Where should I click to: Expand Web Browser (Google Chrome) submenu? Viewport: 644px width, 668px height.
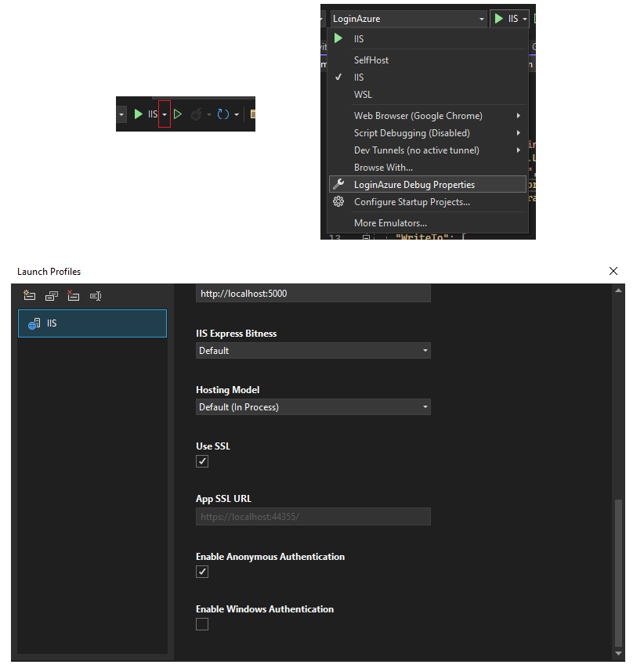428,116
